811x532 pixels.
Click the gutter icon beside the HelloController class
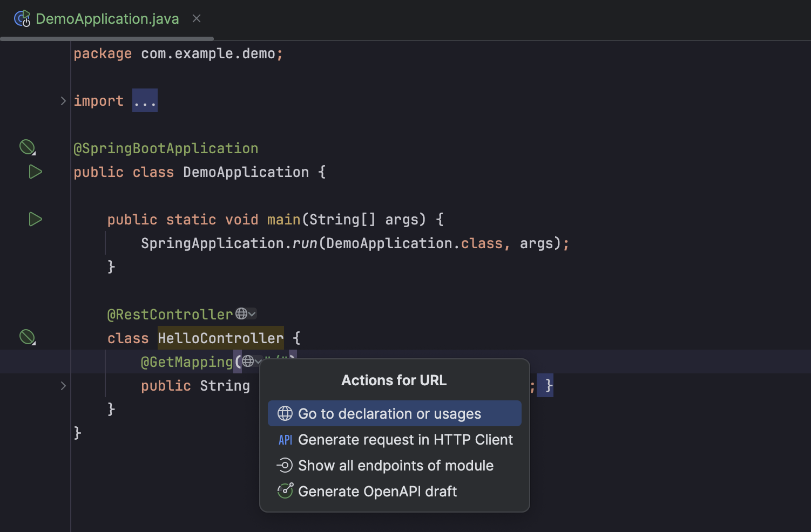[x=27, y=337]
